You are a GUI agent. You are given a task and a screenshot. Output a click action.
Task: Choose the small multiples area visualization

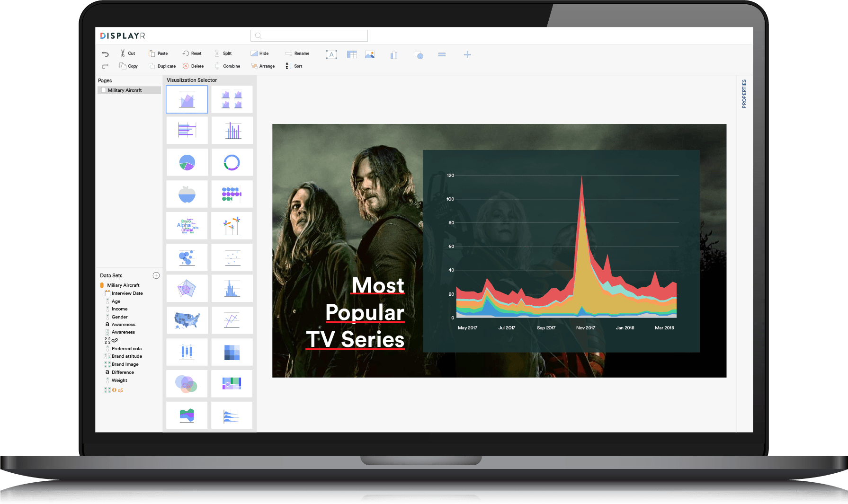coord(232,99)
